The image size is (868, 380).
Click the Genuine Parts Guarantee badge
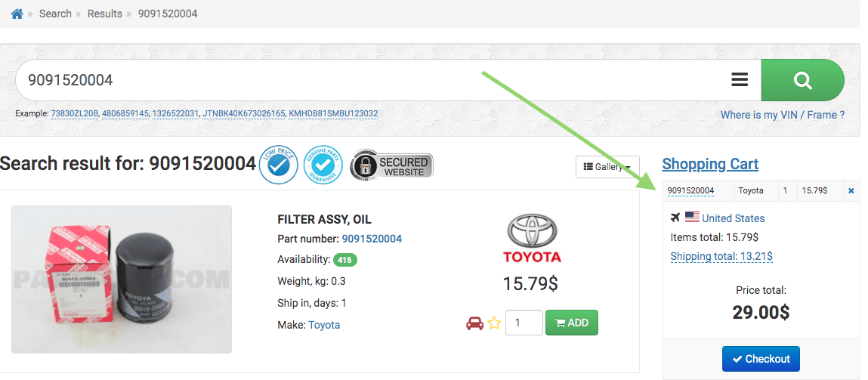point(324,165)
